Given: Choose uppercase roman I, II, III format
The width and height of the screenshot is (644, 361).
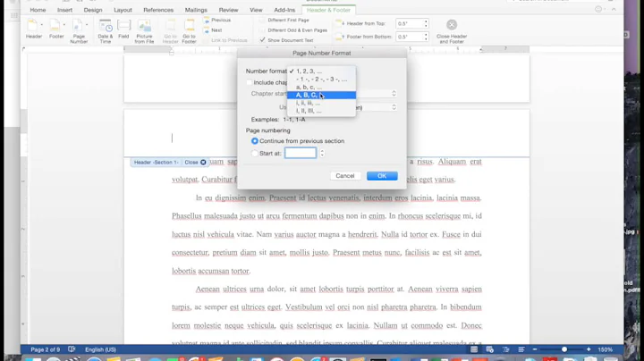Looking at the screenshot, I should pos(321,111).
